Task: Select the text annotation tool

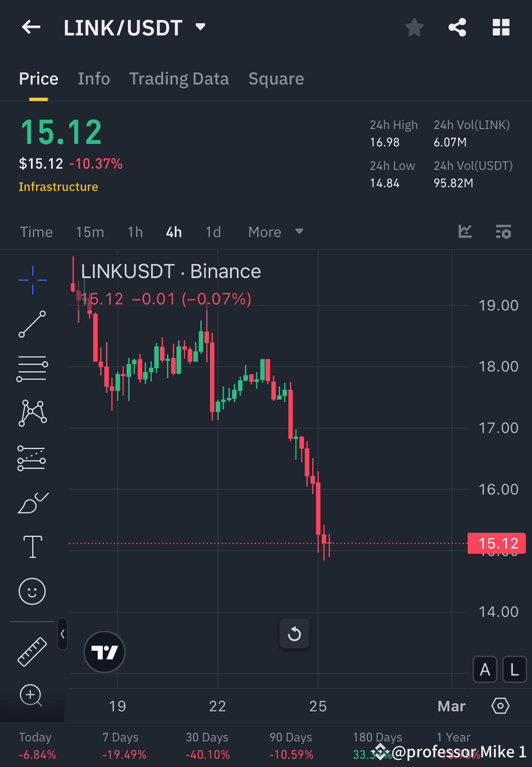Action: click(32, 547)
